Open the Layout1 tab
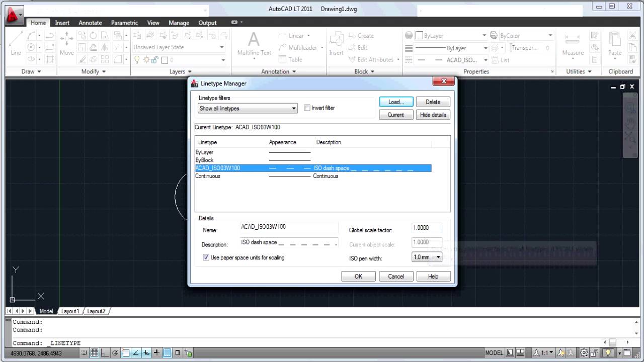Screen dimensions: 644x362 click(70, 311)
